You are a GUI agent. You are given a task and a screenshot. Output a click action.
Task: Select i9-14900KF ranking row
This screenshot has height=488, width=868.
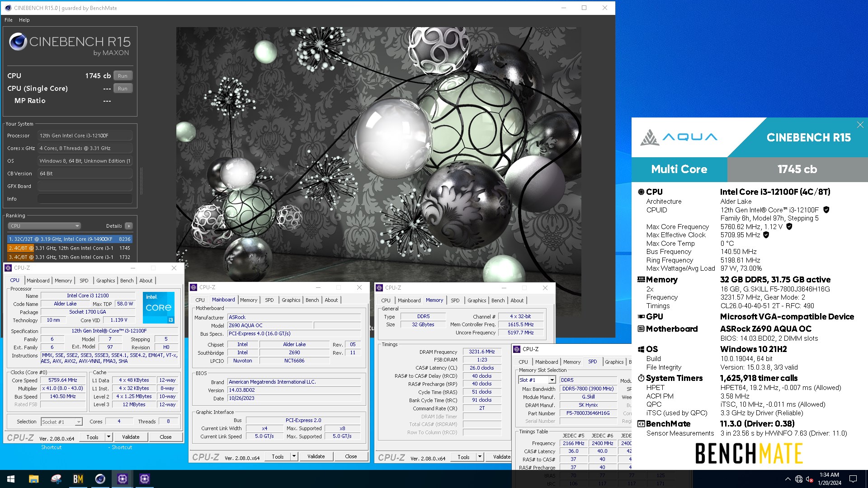(x=70, y=239)
